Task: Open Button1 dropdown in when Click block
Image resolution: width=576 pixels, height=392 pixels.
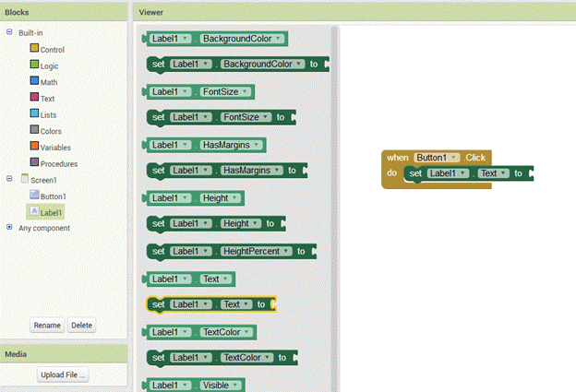Action: point(453,158)
